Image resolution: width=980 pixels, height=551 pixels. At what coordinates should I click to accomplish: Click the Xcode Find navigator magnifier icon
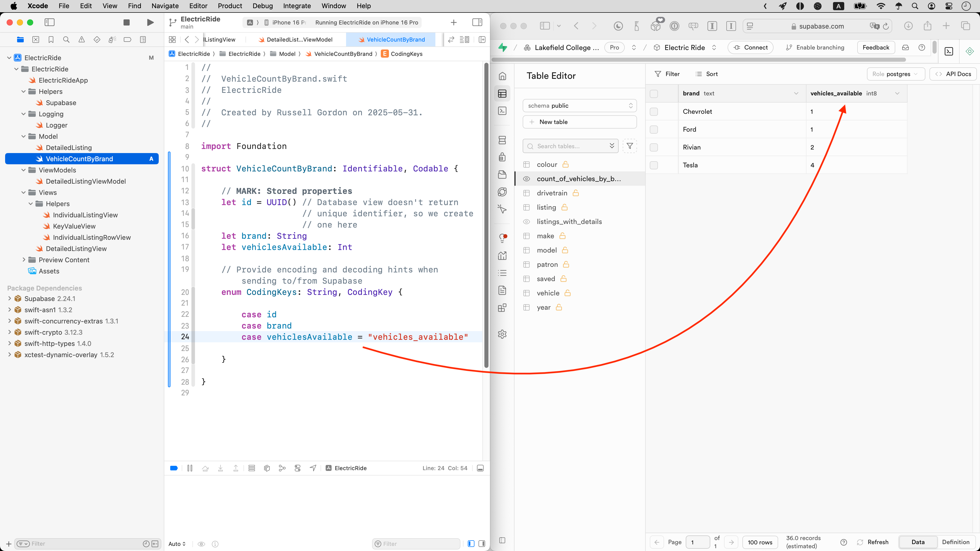coord(66,40)
